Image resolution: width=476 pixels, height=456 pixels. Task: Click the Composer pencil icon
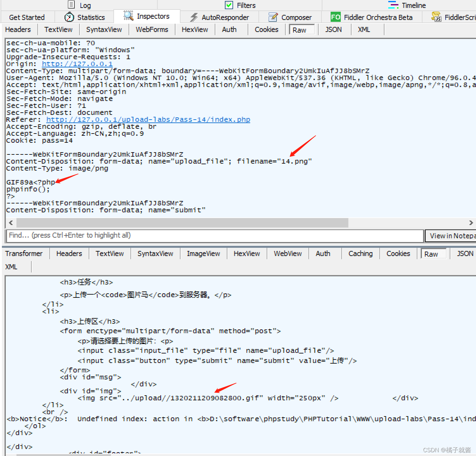pyautogui.click(x=273, y=17)
